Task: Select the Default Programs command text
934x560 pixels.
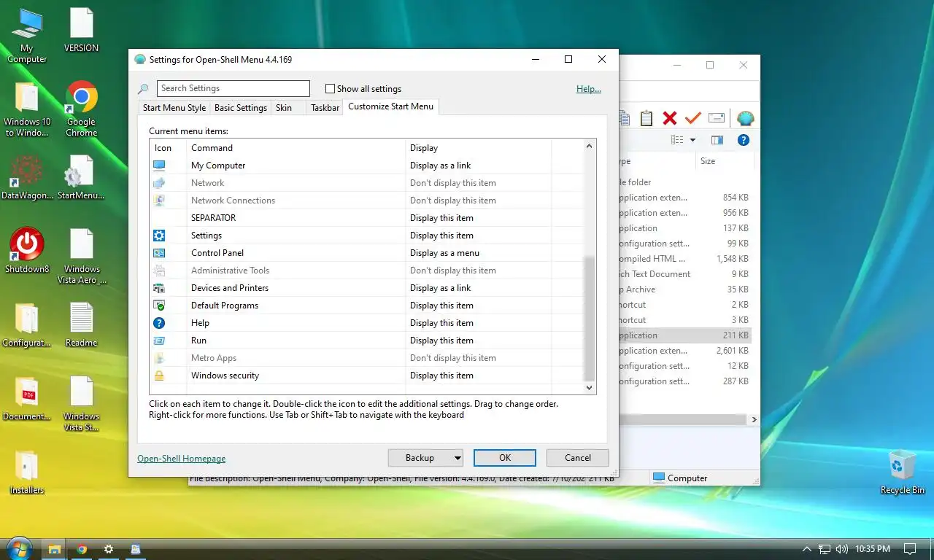Action: [225, 306]
